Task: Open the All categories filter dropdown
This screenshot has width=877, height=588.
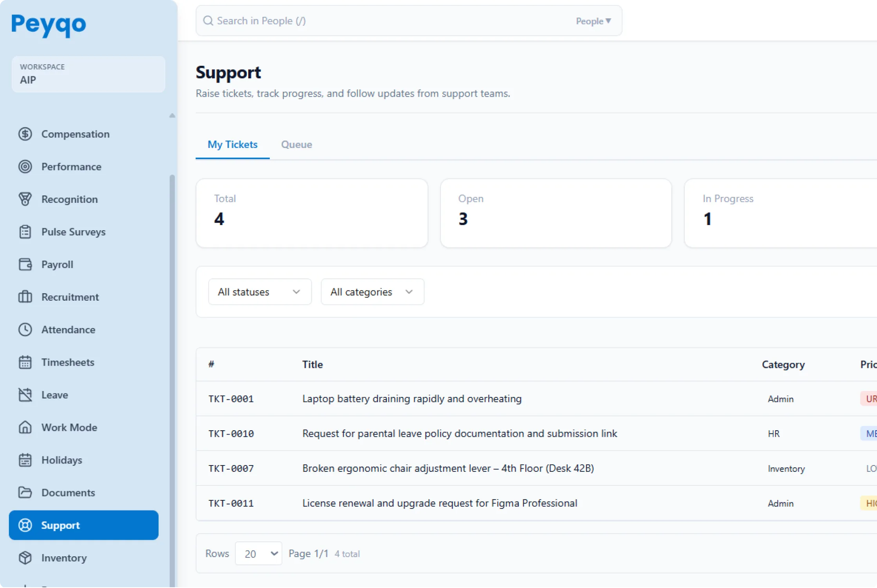Action: [372, 292]
